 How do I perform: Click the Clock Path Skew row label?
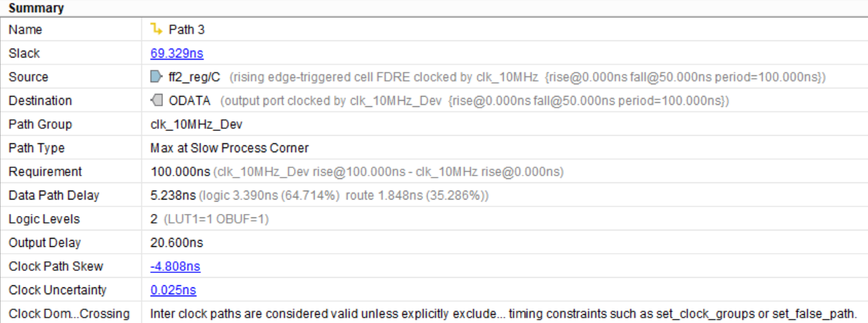pyautogui.click(x=47, y=266)
